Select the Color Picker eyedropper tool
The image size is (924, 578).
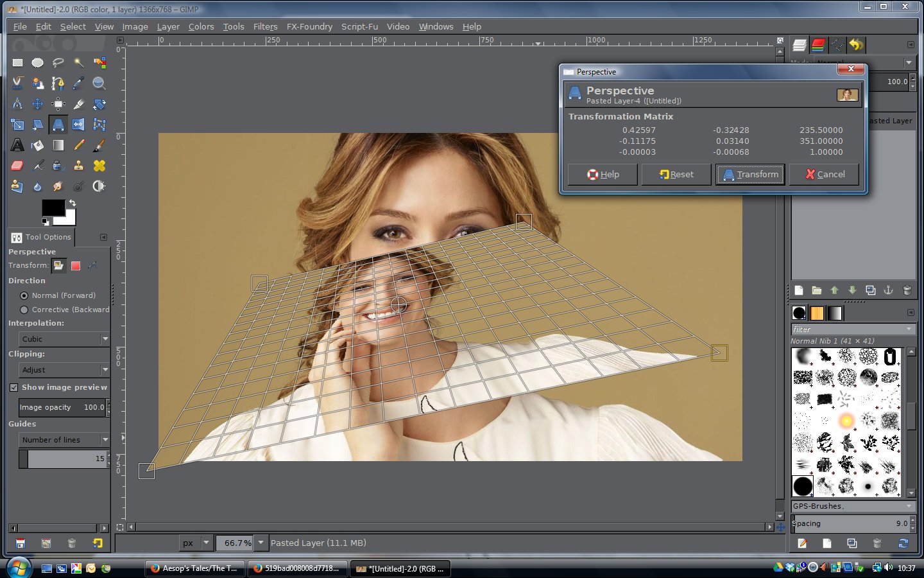[79, 83]
